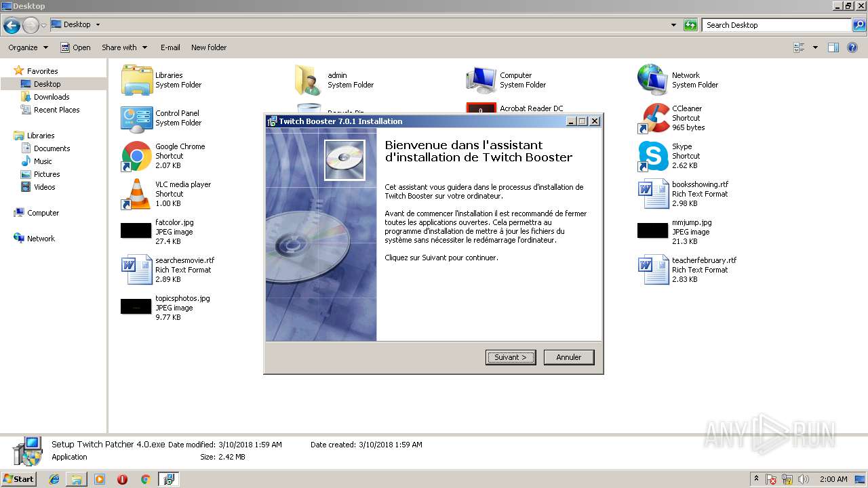Select the fatcolor.jpg thumbnail
The height and width of the screenshot is (488, 868).
pyautogui.click(x=136, y=231)
